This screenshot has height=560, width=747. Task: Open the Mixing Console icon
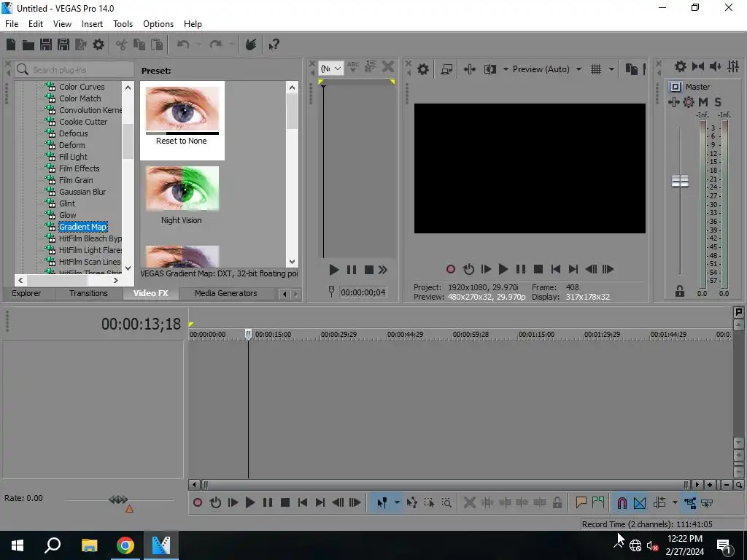click(x=733, y=66)
